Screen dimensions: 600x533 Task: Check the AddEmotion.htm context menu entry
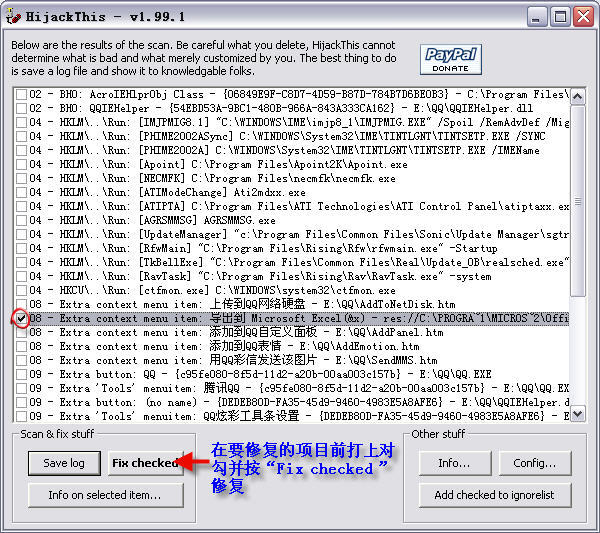tap(21, 346)
